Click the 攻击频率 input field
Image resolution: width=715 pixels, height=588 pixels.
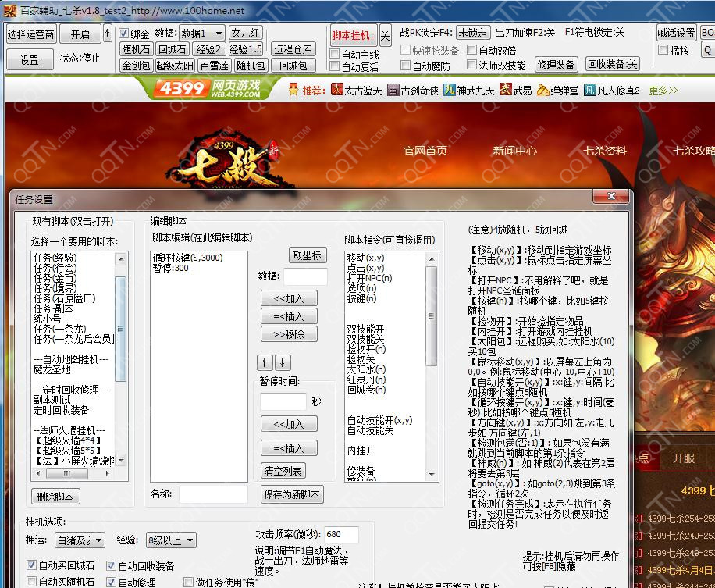pos(342,535)
